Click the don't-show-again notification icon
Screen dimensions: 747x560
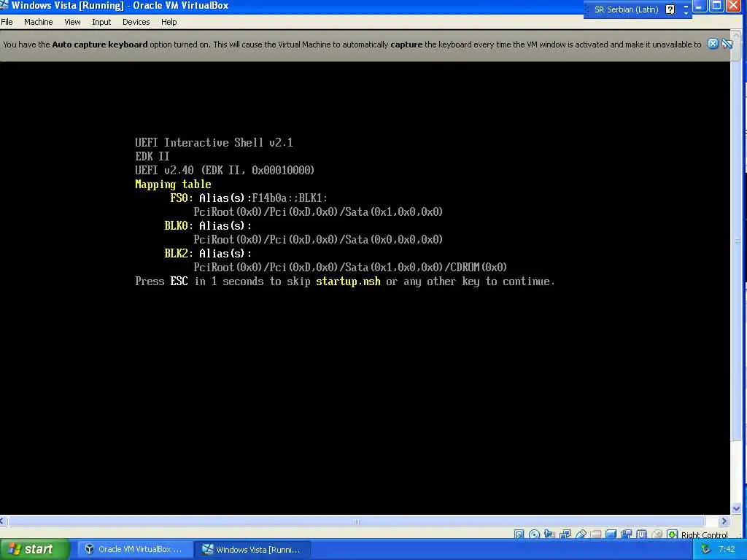click(x=727, y=44)
